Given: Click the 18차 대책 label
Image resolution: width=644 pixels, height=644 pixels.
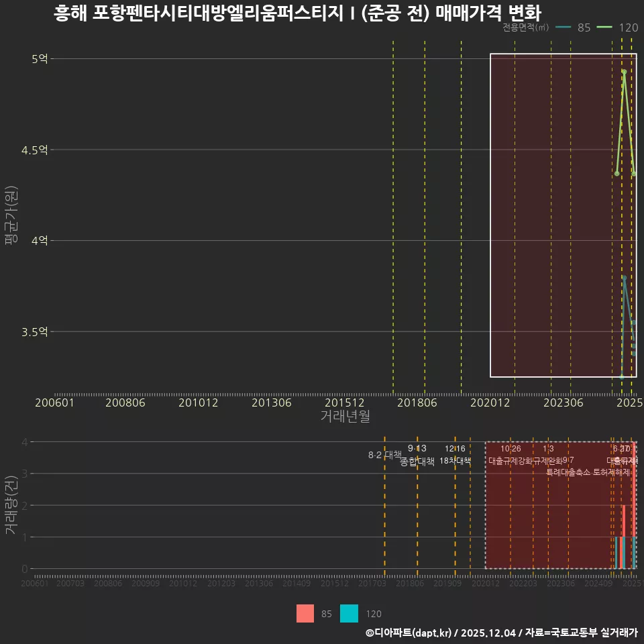Looking at the screenshot, I should 456,461.
